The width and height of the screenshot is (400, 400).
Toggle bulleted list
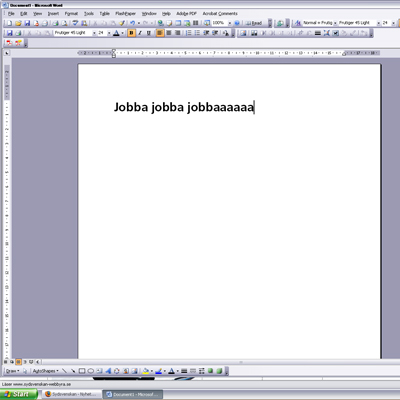point(197,33)
